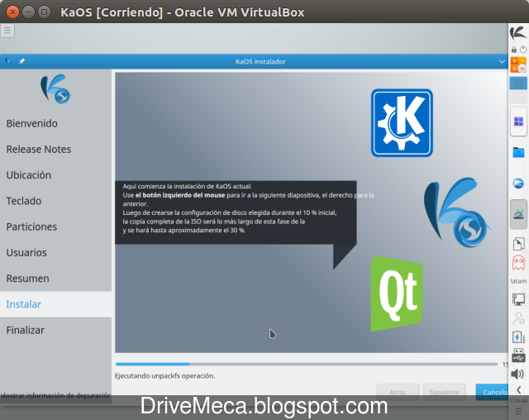Click the KDE gear logo on the slide

pyautogui.click(x=402, y=123)
